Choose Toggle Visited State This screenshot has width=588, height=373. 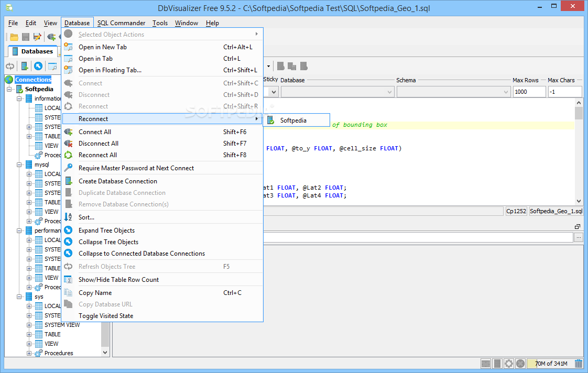coord(163,316)
